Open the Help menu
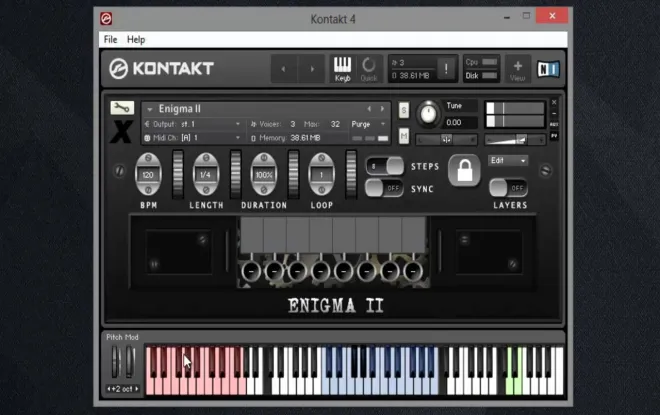 136,40
